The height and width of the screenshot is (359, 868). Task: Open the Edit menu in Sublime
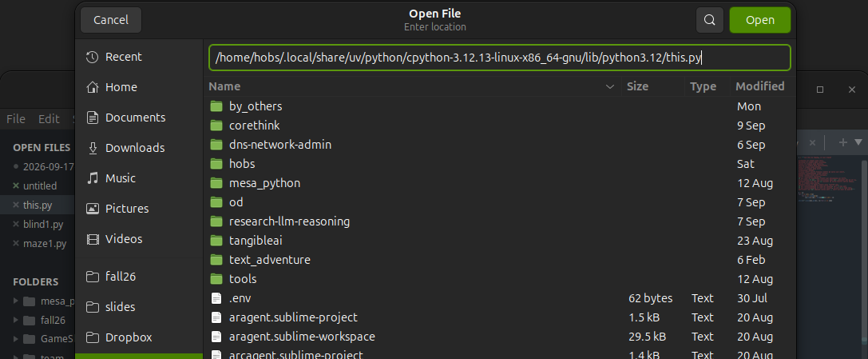click(x=49, y=118)
